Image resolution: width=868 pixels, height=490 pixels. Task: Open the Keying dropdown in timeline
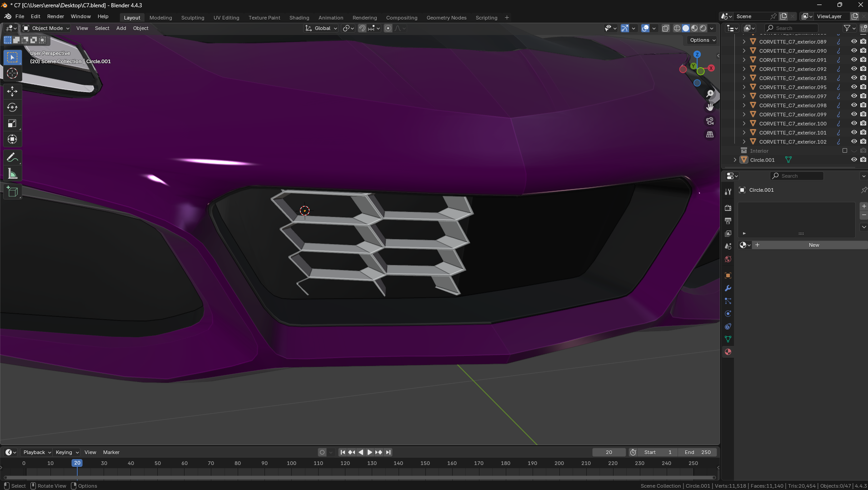67,452
